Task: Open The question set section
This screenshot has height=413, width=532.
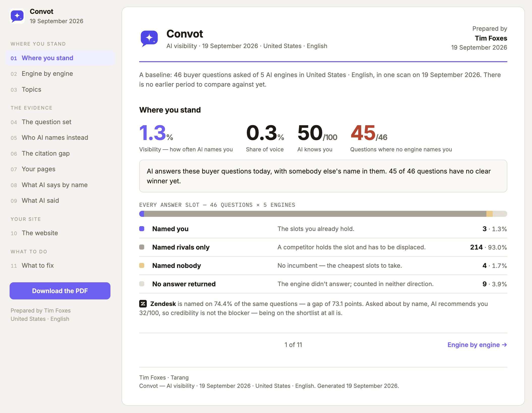Action: point(60,122)
